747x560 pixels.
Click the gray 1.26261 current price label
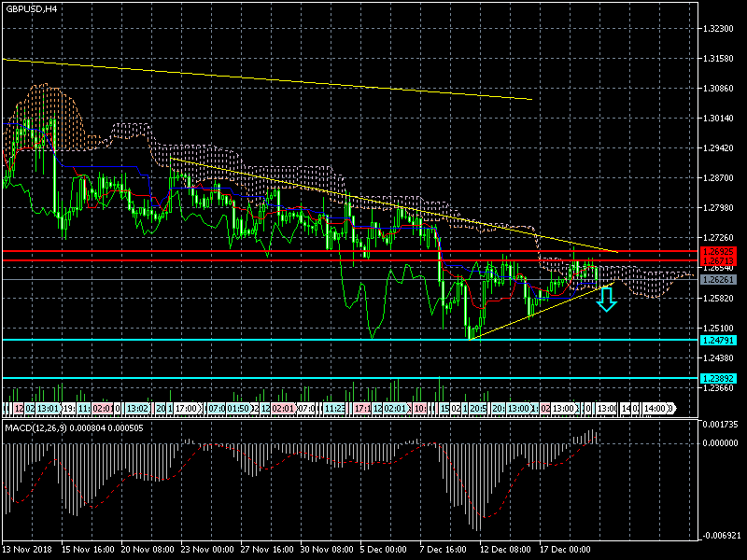pos(719,279)
